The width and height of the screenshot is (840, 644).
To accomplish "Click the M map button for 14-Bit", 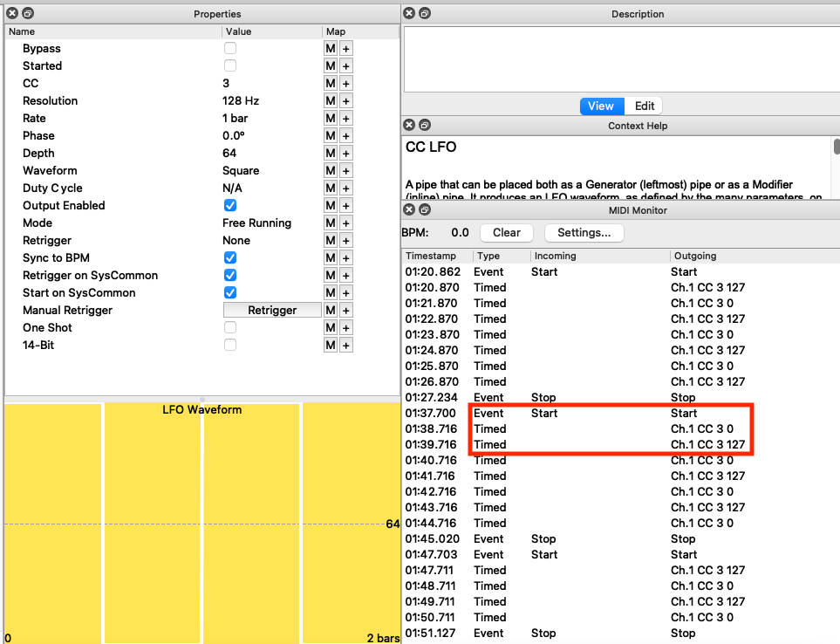I will tap(331, 345).
